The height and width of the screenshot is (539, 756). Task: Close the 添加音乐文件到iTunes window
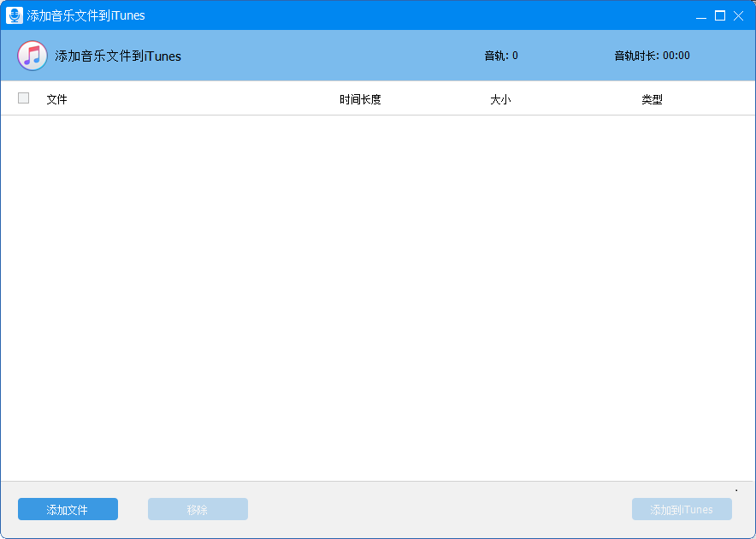(738, 16)
